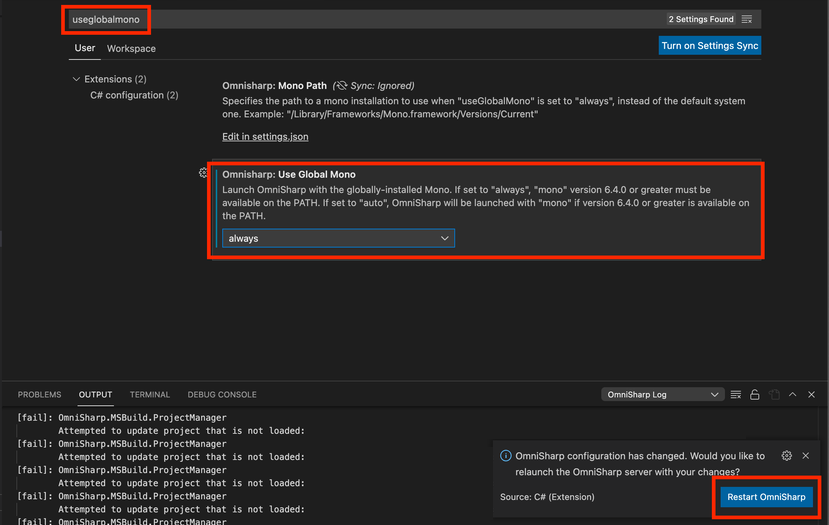The image size is (829, 525).
Task: Click Sync: Ignored indicator on Mono Path
Action: click(x=374, y=86)
